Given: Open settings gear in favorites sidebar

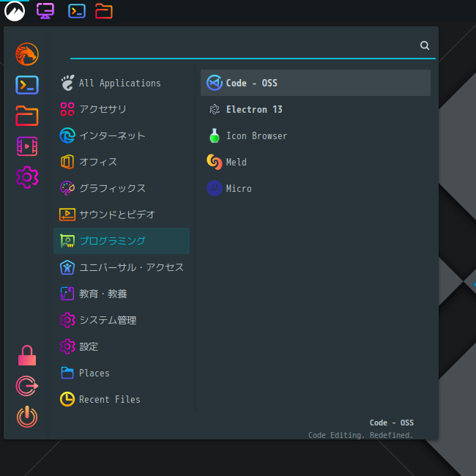Looking at the screenshot, I should pyautogui.click(x=27, y=177).
